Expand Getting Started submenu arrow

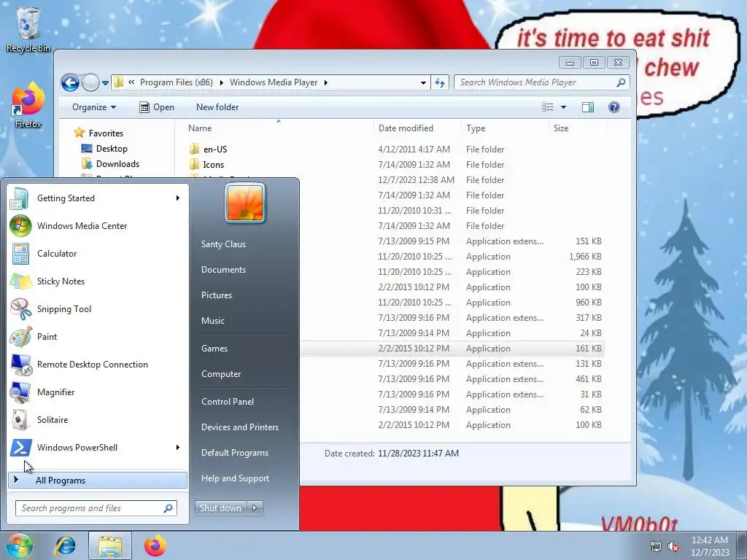tap(178, 198)
